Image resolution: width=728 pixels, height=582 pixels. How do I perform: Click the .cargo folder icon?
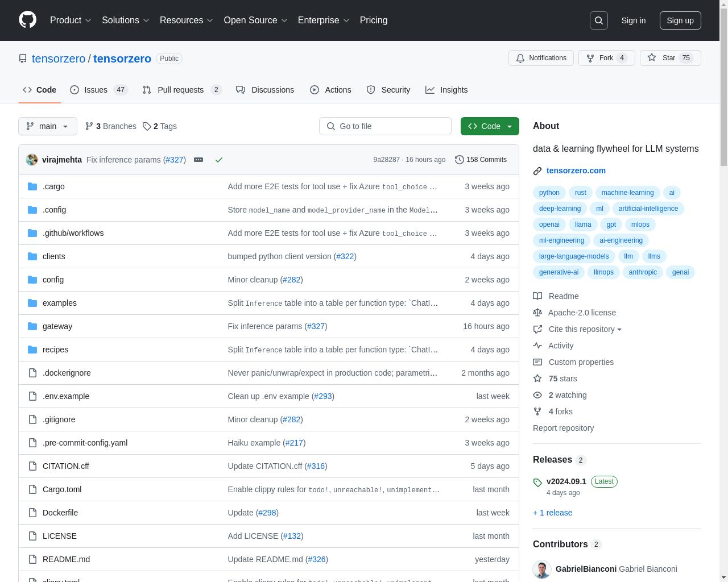[32, 186]
